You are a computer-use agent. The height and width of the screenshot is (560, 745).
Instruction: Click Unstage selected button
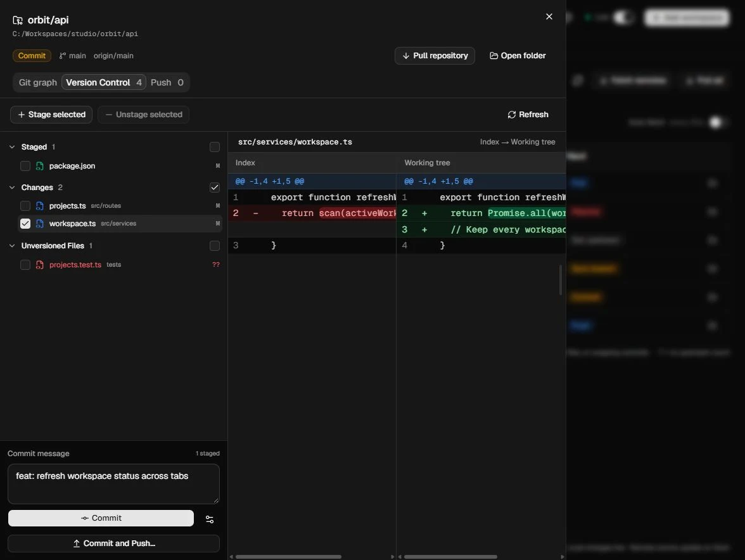click(x=143, y=115)
